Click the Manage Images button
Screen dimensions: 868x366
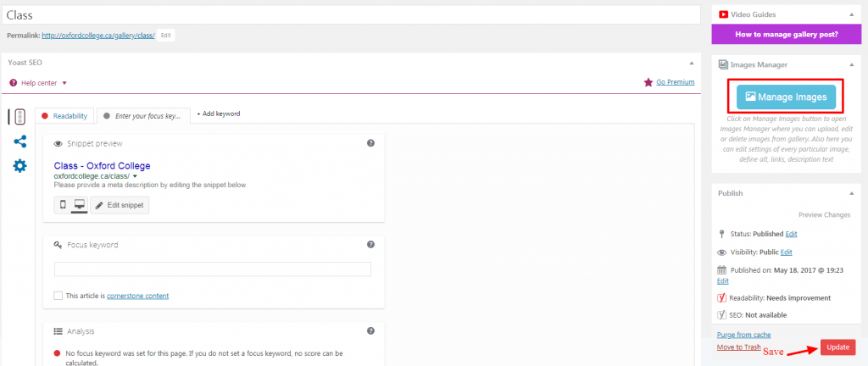786,97
